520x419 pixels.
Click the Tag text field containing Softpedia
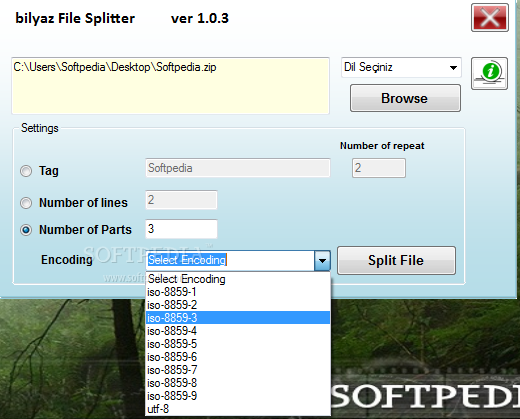(x=238, y=168)
